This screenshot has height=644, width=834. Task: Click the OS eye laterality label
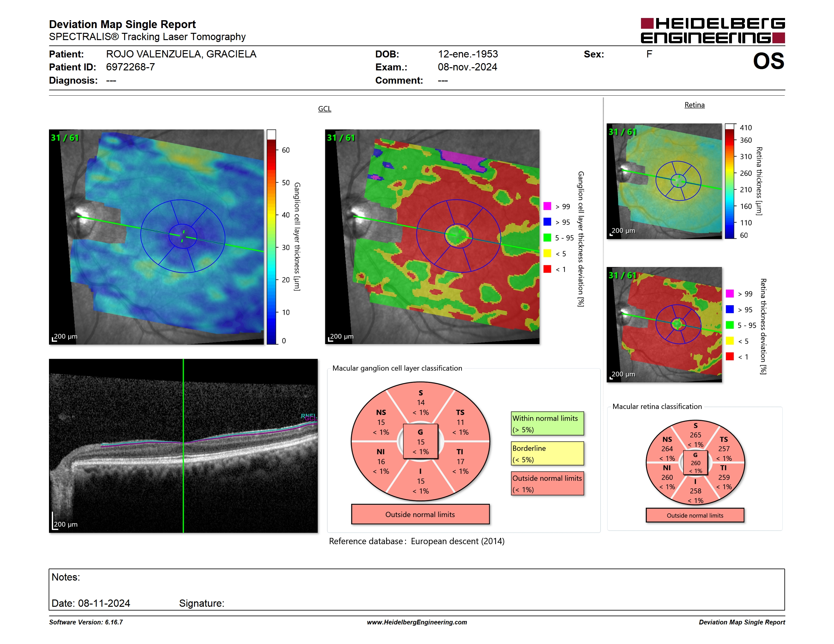768,61
